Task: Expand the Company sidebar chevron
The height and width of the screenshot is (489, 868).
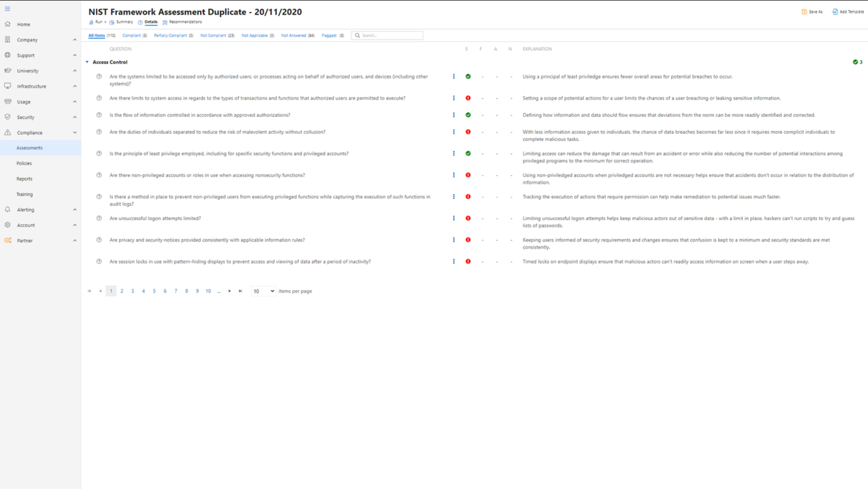Action: click(x=75, y=40)
